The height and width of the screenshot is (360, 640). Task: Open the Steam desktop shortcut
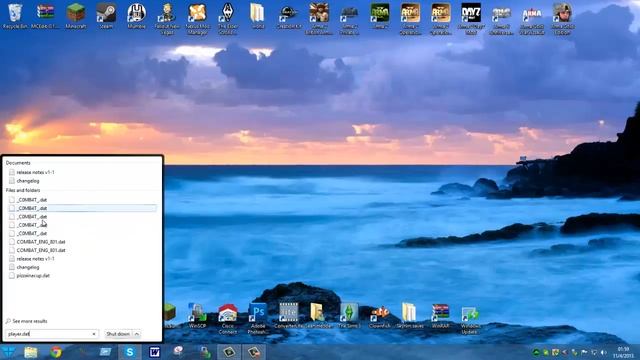pyautogui.click(x=106, y=16)
